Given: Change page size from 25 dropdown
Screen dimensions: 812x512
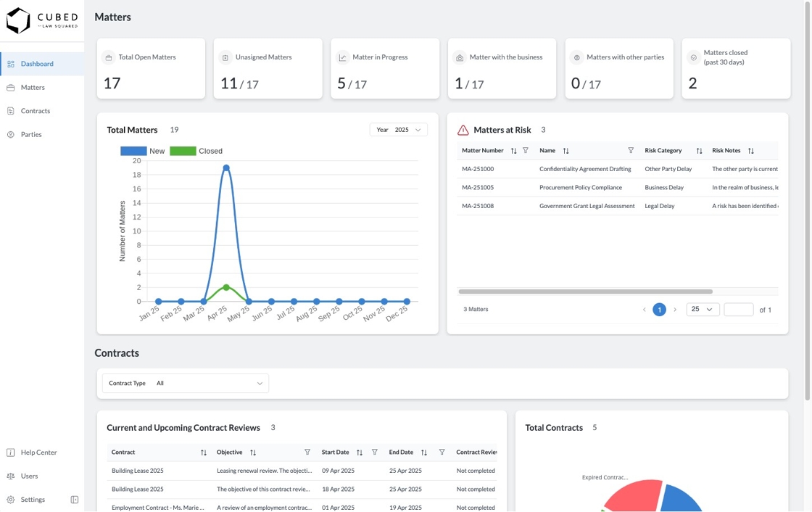Looking at the screenshot, I should pyautogui.click(x=703, y=310).
